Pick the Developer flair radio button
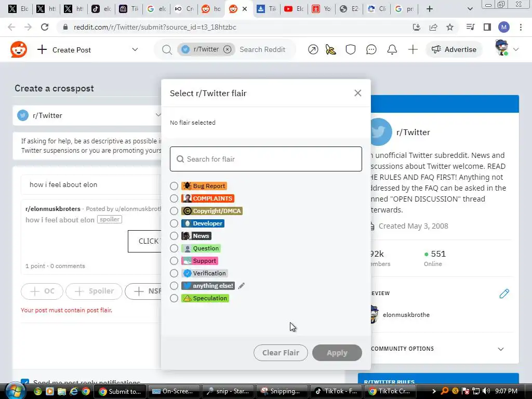 (x=174, y=223)
